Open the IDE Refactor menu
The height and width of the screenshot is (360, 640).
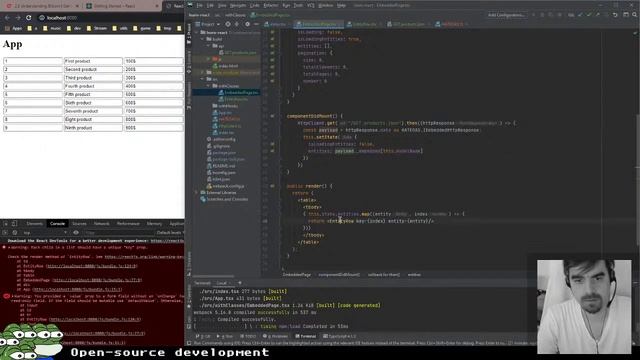click(x=271, y=5)
